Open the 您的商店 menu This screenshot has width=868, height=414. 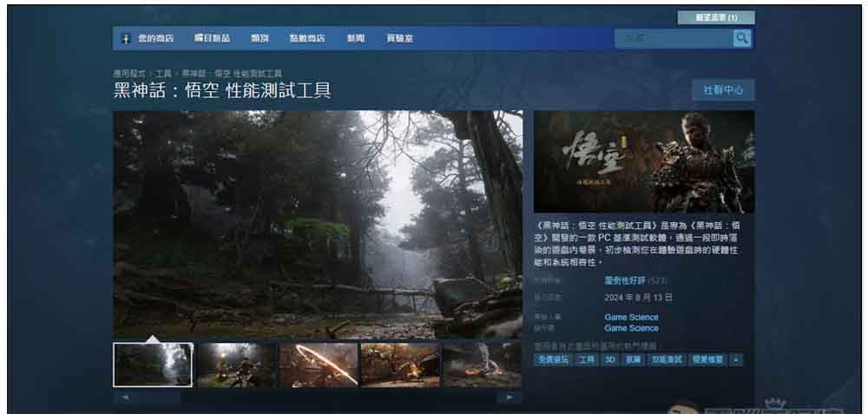coord(155,38)
